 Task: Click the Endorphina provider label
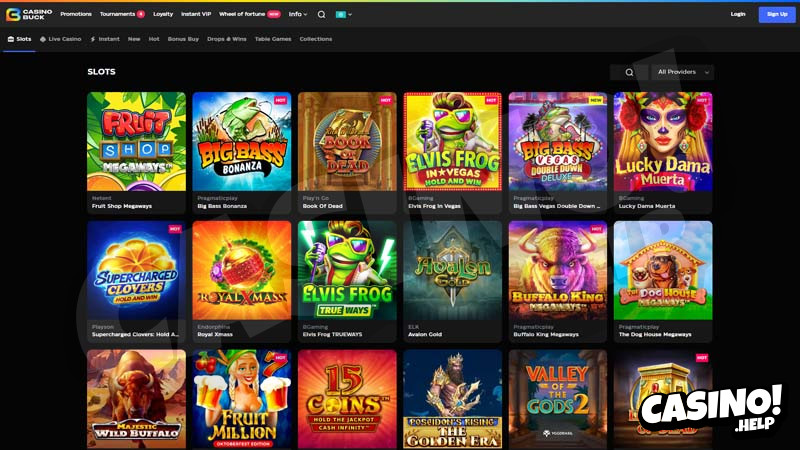212,327
